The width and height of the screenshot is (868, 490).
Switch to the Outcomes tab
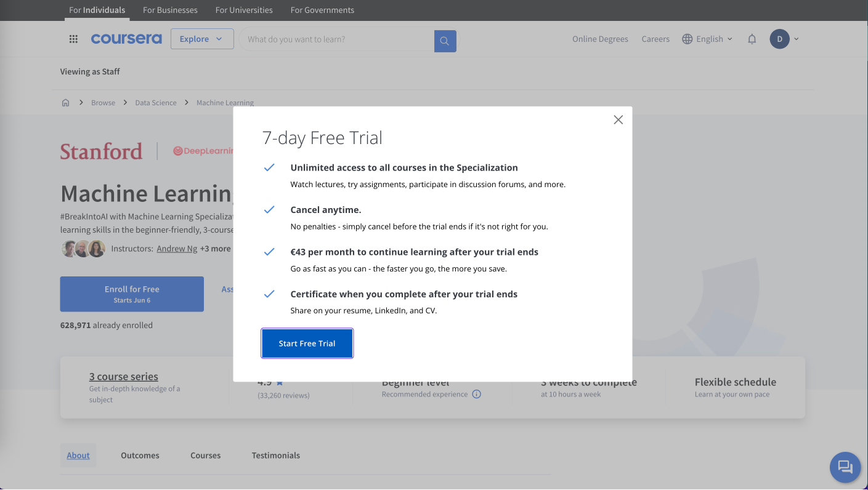tap(140, 456)
